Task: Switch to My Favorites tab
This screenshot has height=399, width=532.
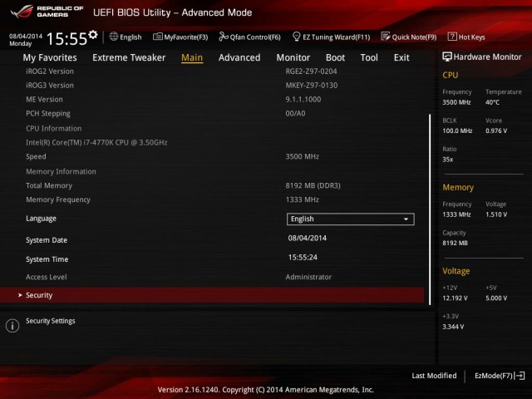Action: (x=50, y=57)
